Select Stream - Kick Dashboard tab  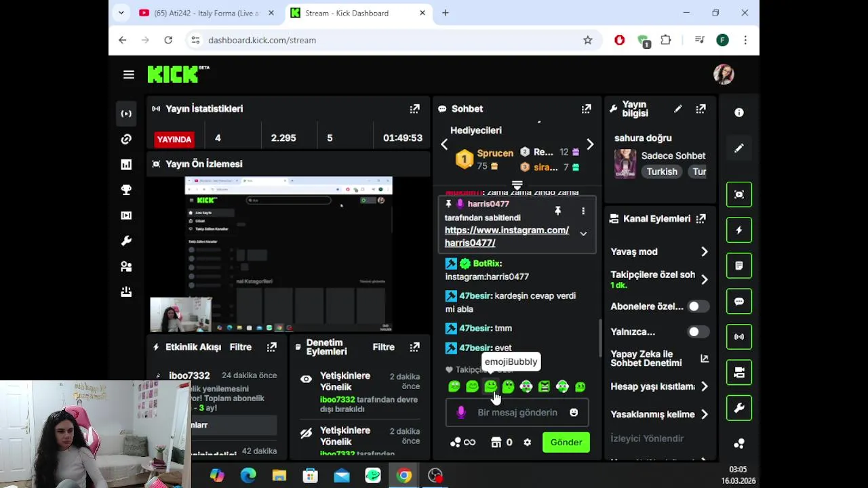tap(358, 13)
